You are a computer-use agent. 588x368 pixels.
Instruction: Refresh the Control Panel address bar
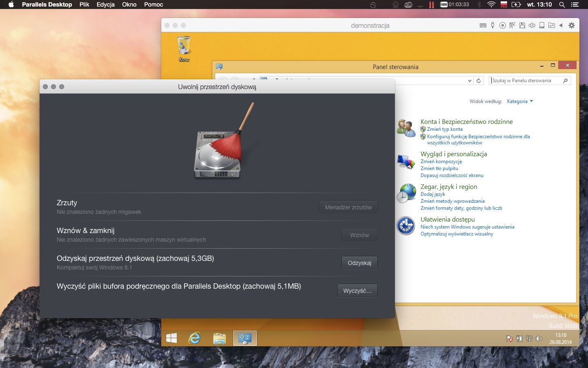[x=479, y=81]
